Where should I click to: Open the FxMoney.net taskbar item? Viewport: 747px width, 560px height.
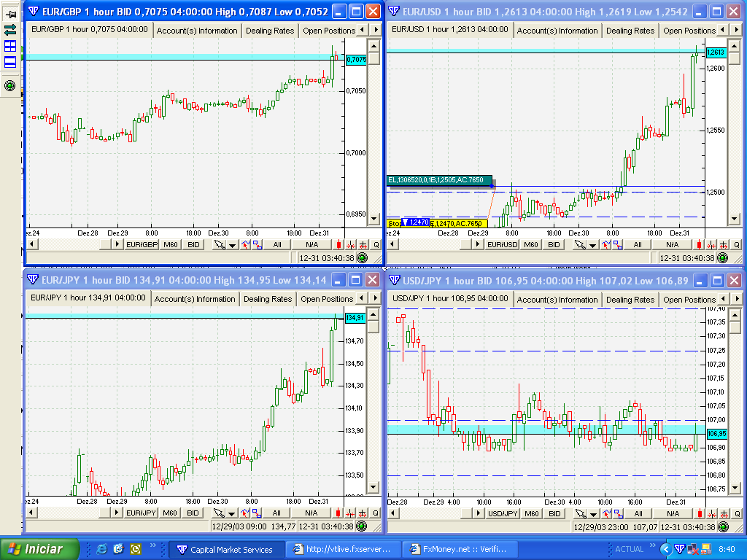click(x=460, y=550)
